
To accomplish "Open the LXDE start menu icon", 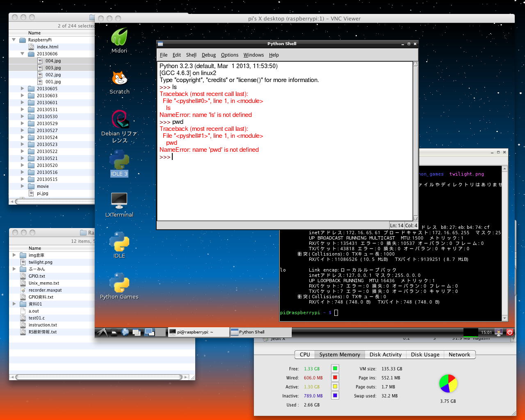I will click(102, 332).
